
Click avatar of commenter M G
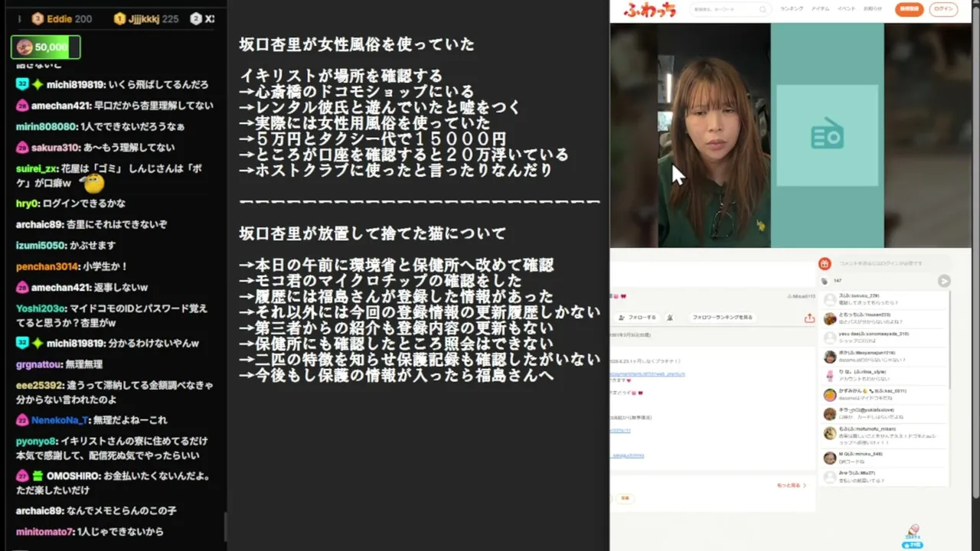(829, 458)
